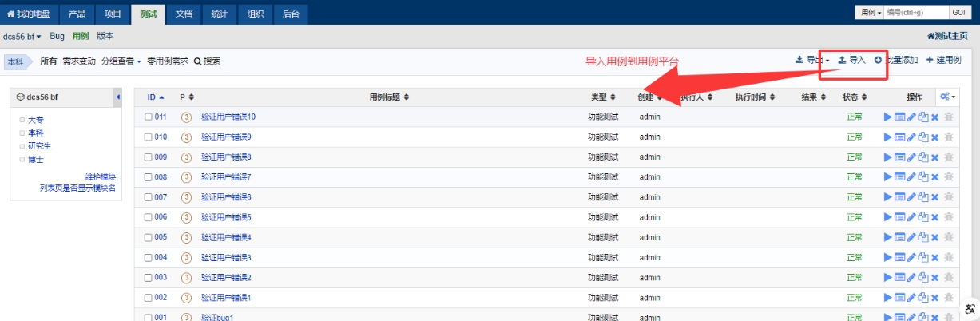The height and width of the screenshot is (321, 980).
Task: Check the box for case 009
Action: 148,157
